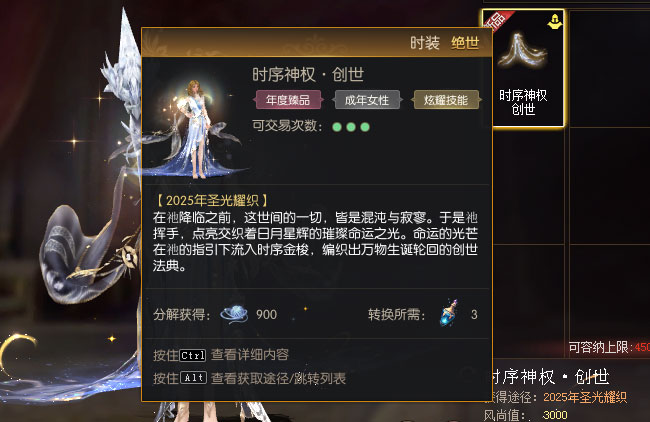
Task: Select the 年度臻品 pink tag
Action: tap(288, 100)
